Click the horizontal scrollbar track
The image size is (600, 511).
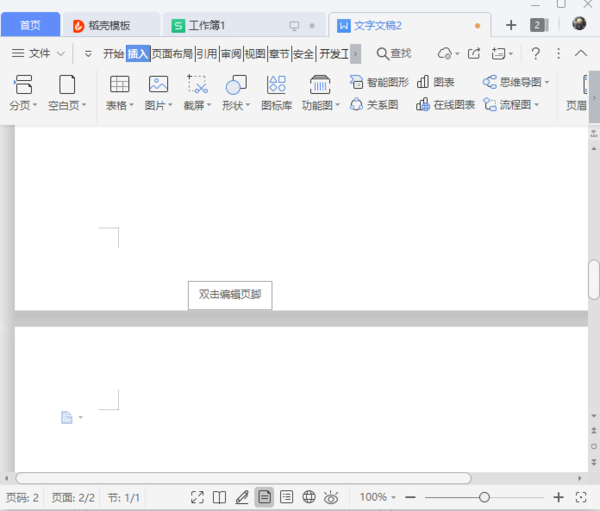243,478
